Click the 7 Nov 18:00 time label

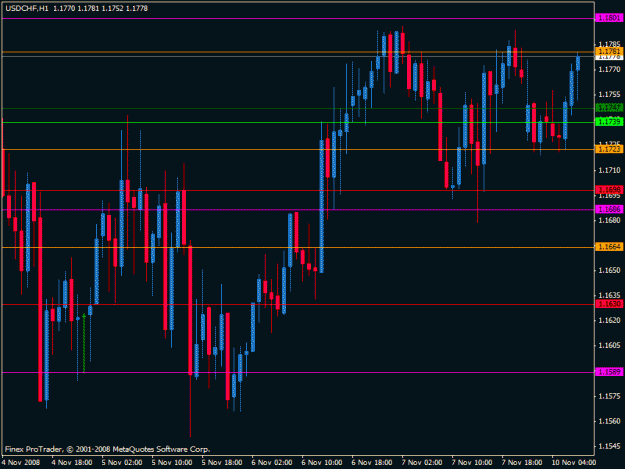point(522,463)
